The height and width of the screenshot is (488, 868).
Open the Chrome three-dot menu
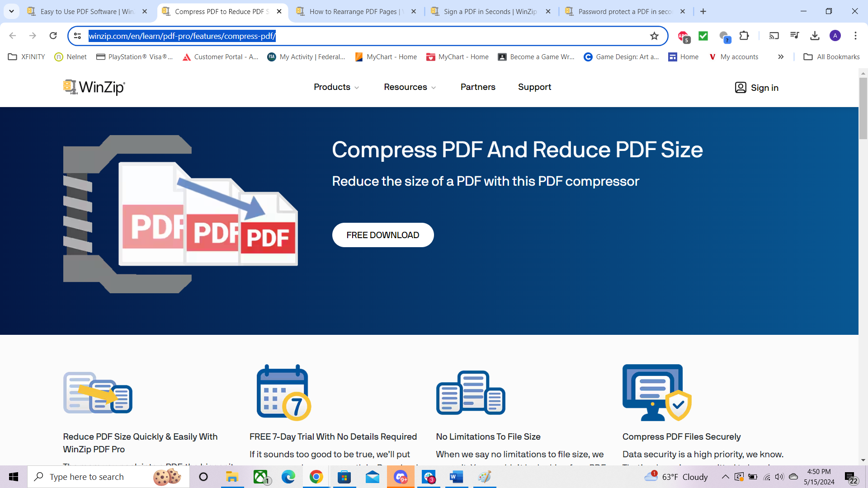point(855,36)
